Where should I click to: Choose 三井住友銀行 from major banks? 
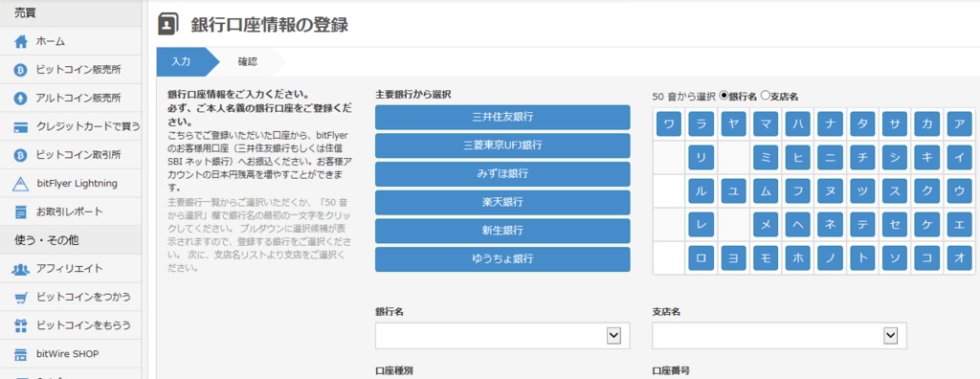pyautogui.click(x=502, y=117)
